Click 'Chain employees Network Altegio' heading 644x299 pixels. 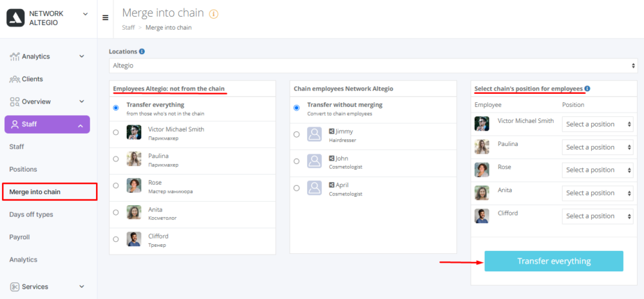343,89
